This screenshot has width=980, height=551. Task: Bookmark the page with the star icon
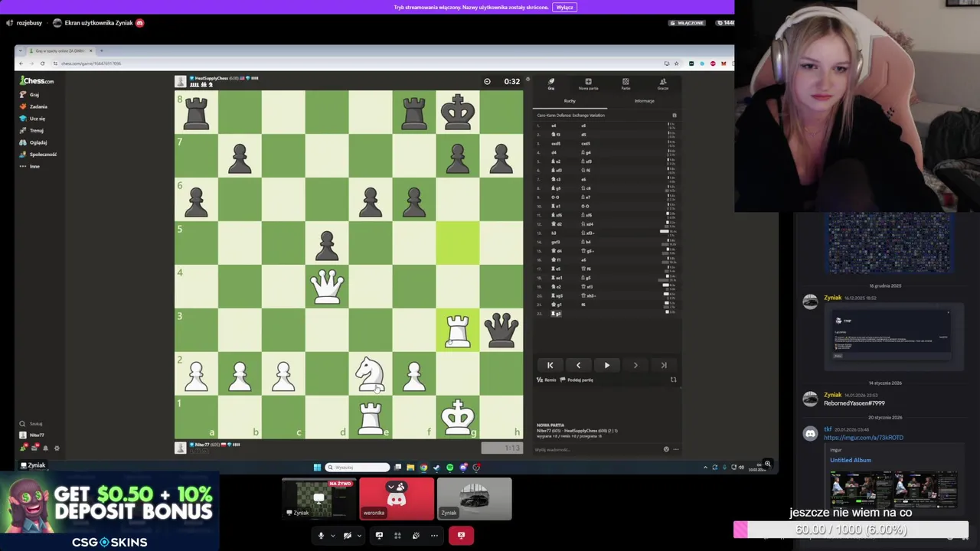point(676,64)
